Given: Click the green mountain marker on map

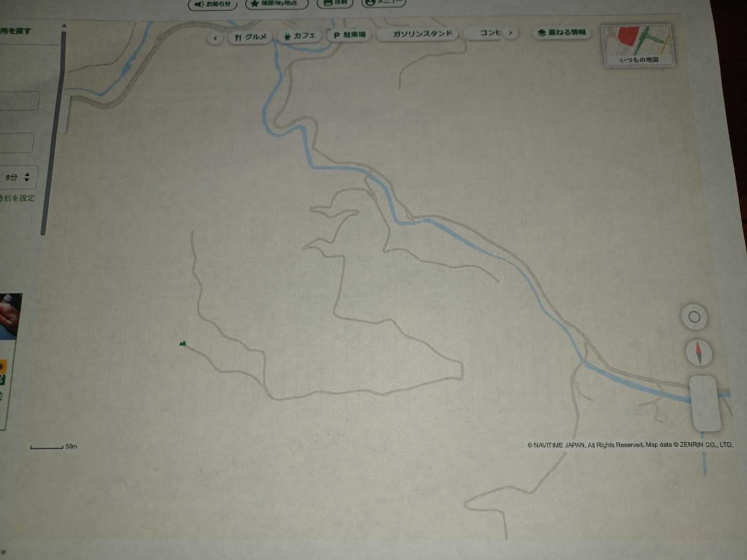Looking at the screenshot, I should coord(183,343).
